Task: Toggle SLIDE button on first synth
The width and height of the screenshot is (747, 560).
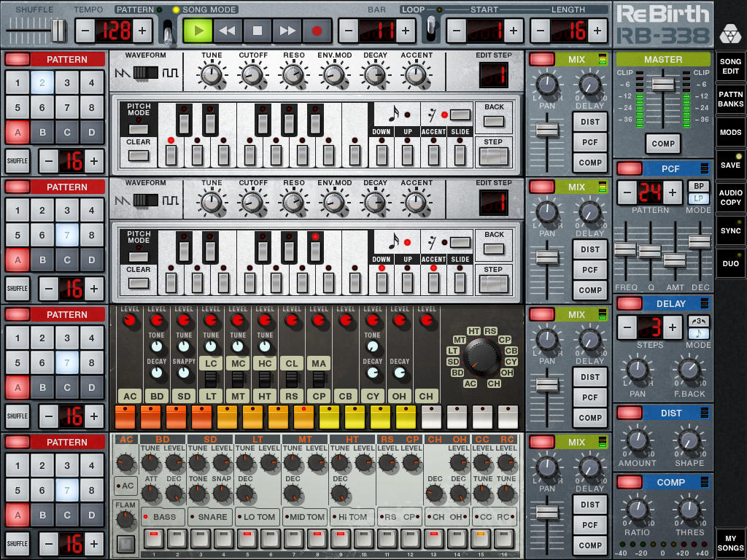Action: 460,155
